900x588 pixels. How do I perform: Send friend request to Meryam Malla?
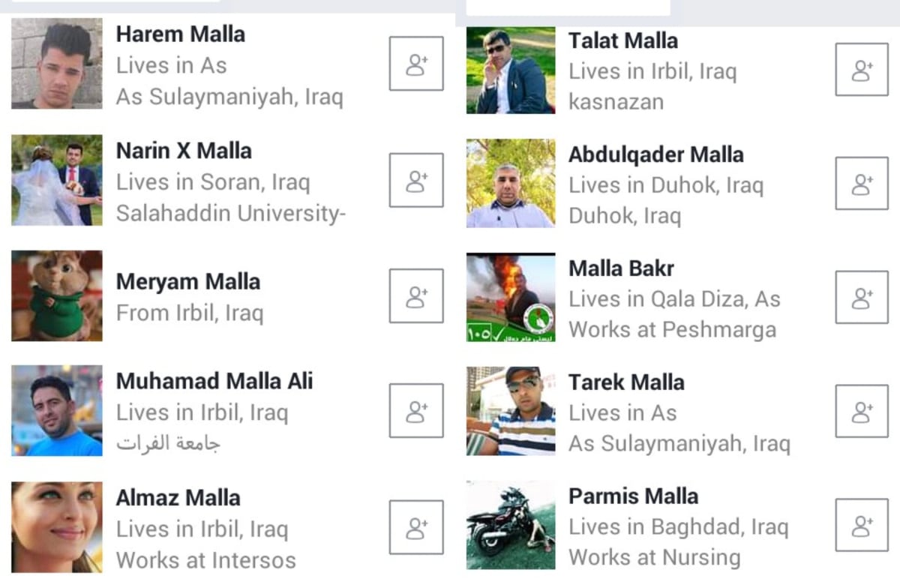[x=416, y=296]
